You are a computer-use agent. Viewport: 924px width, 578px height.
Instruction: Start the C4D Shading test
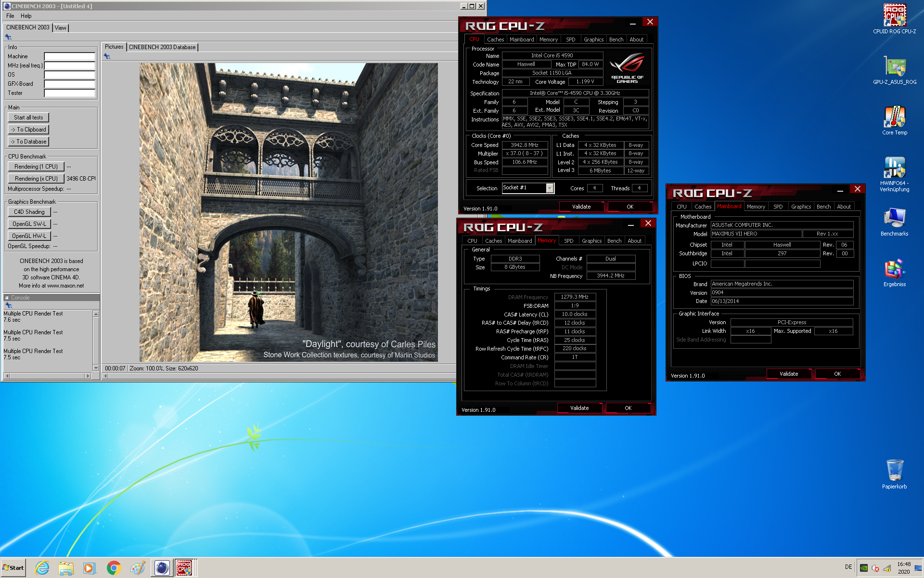[29, 212]
